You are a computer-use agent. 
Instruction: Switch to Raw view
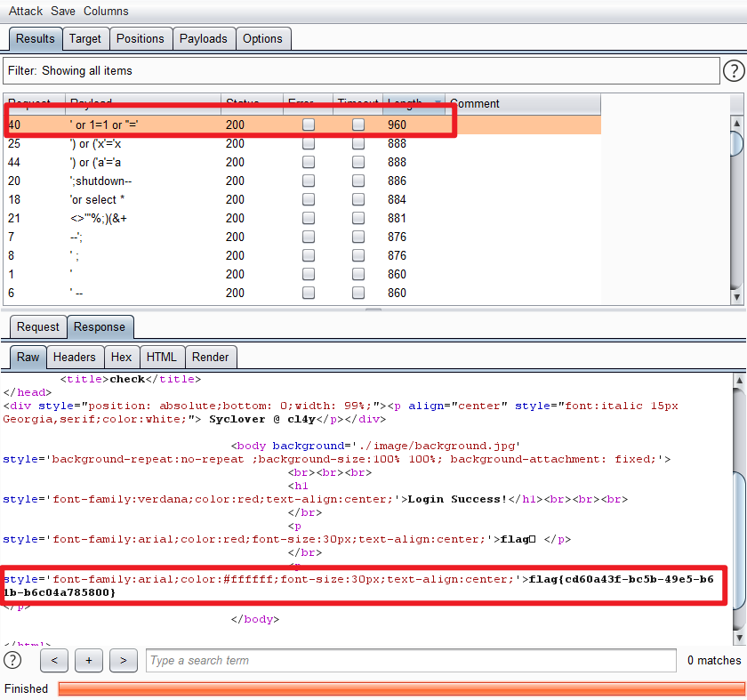pyautogui.click(x=28, y=357)
